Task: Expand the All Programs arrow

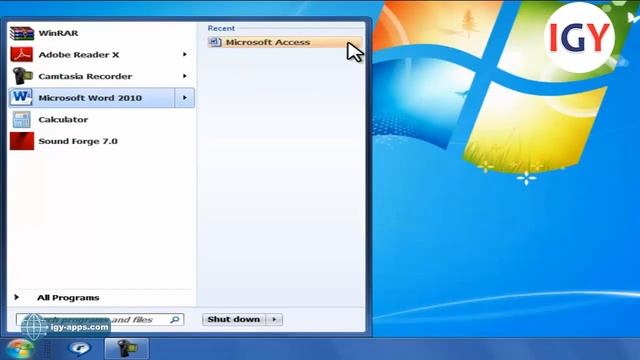Action: tap(17, 297)
